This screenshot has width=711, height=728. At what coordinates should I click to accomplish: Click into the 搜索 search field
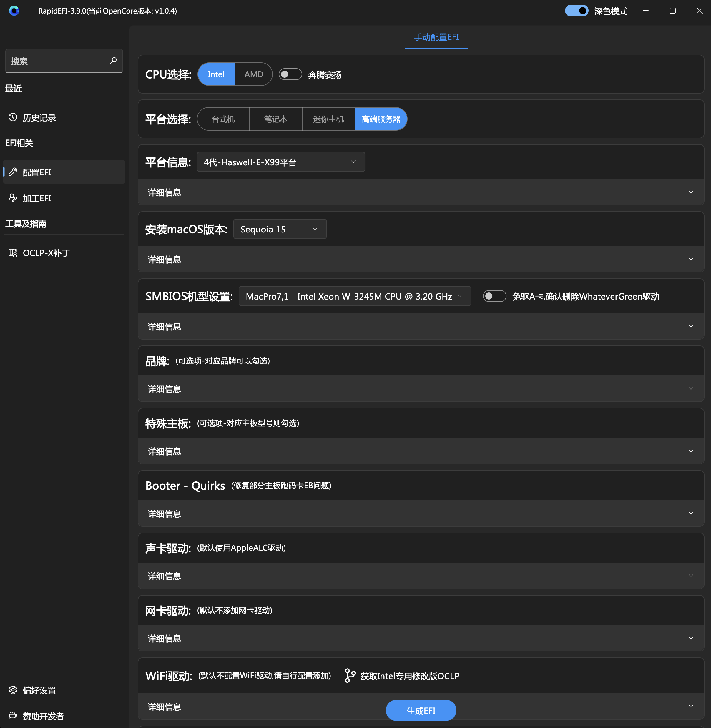[56, 61]
